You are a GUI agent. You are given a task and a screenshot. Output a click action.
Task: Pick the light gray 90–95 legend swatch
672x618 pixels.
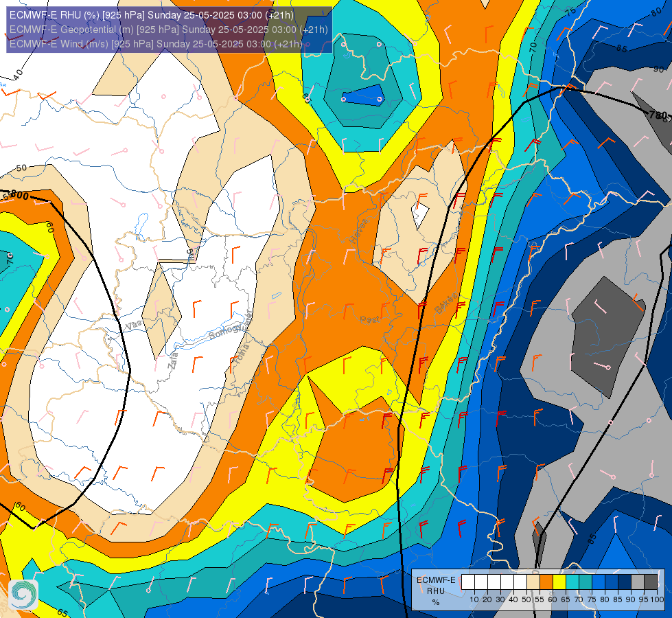click(638, 582)
